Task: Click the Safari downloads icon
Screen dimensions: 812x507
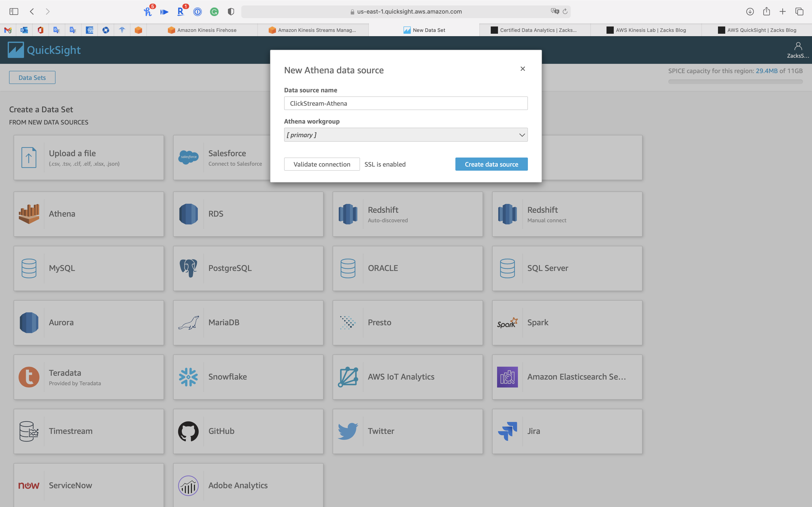Action: [x=750, y=11]
